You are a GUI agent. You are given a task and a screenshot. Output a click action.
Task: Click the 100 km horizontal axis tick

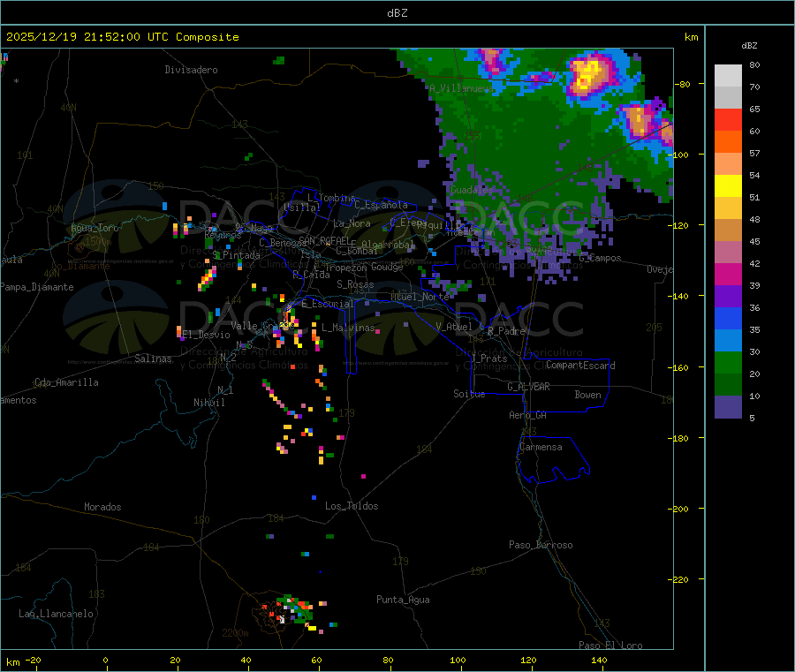pos(458,661)
